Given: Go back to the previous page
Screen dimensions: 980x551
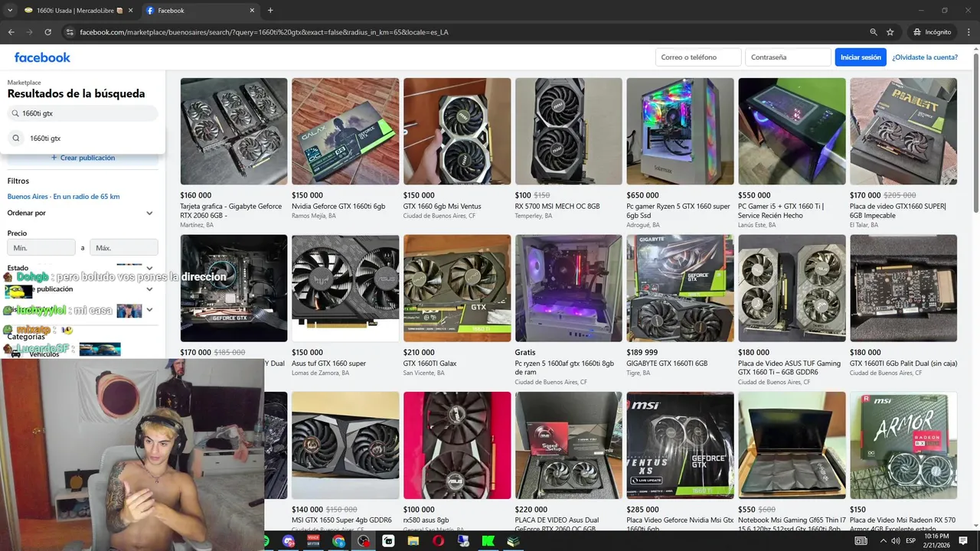Looking at the screenshot, I should coord(11,32).
